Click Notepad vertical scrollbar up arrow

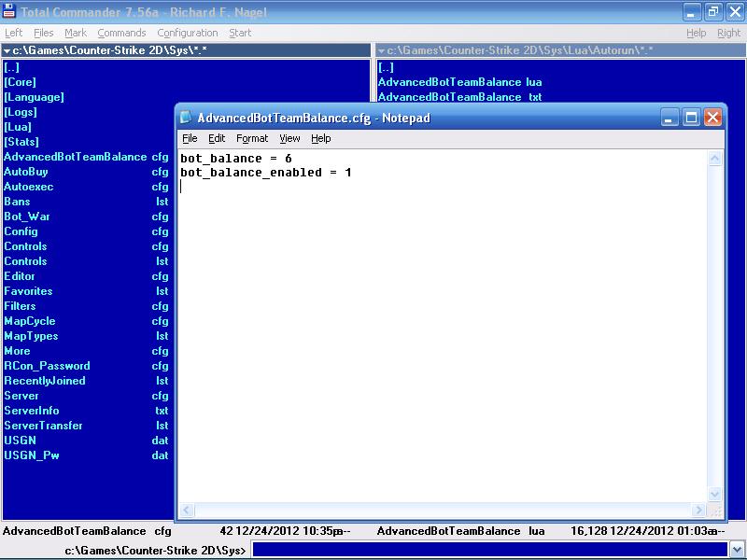(714, 159)
